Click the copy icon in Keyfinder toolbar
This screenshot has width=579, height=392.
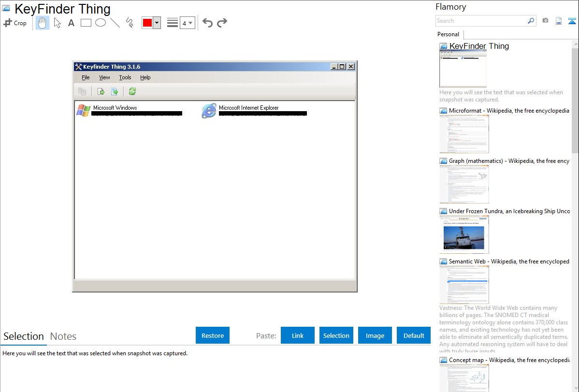[x=82, y=91]
